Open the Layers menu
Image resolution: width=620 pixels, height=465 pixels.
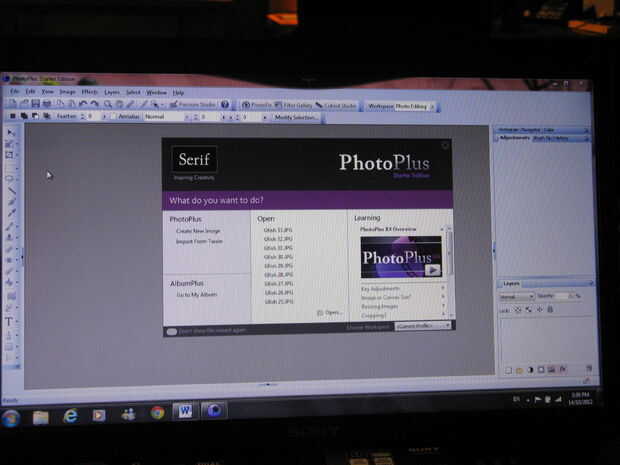[112, 92]
